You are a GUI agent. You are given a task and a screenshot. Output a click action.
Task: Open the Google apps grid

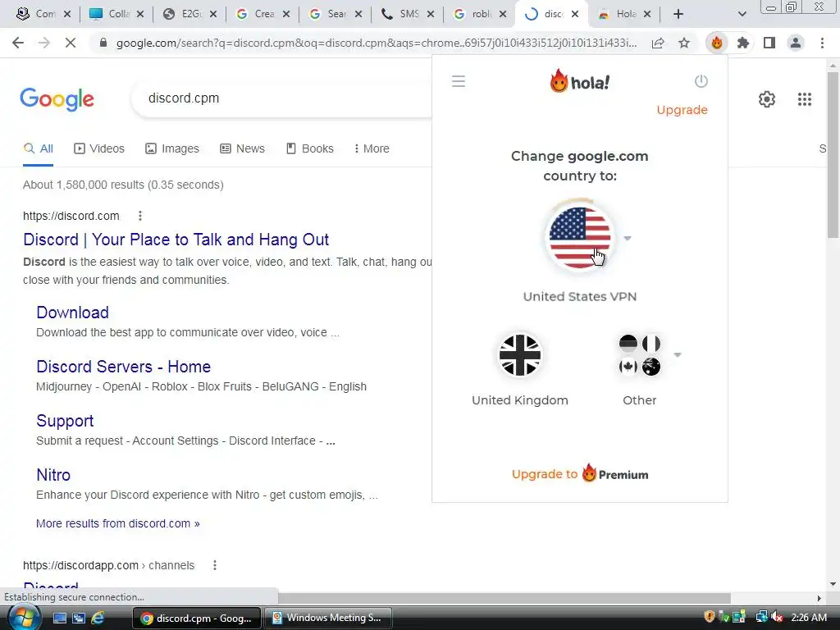[x=804, y=99]
